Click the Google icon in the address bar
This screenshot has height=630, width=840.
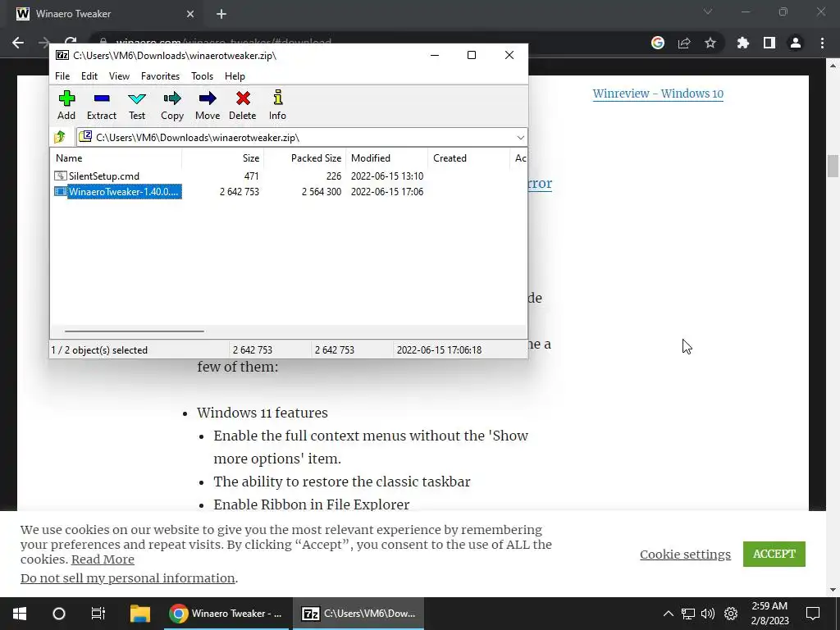(658, 43)
